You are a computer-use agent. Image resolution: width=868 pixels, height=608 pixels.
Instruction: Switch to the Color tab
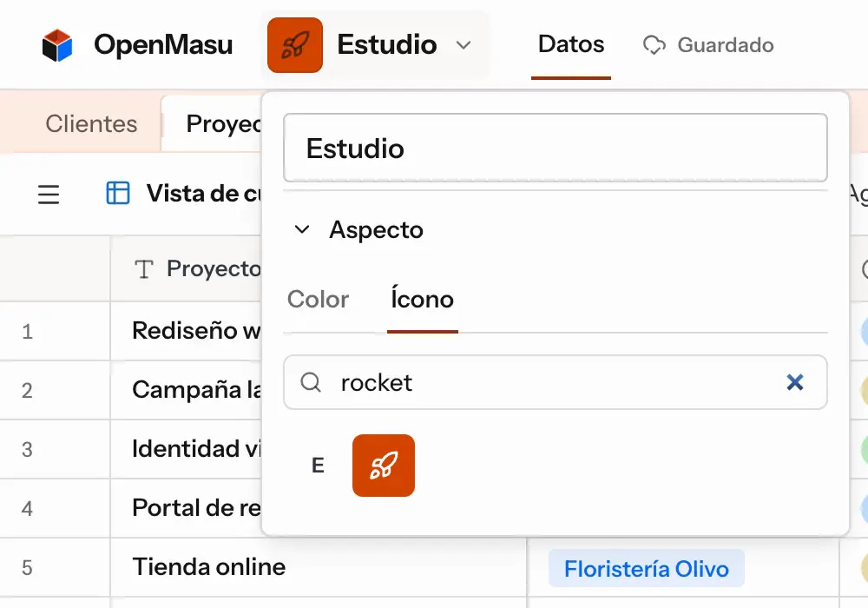[318, 299]
